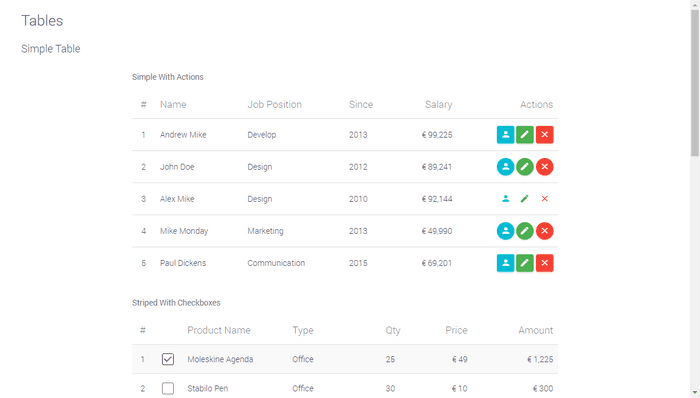Click the Tables page title
The width and height of the screenshot is (700, 398).
[x=42, y=21]
